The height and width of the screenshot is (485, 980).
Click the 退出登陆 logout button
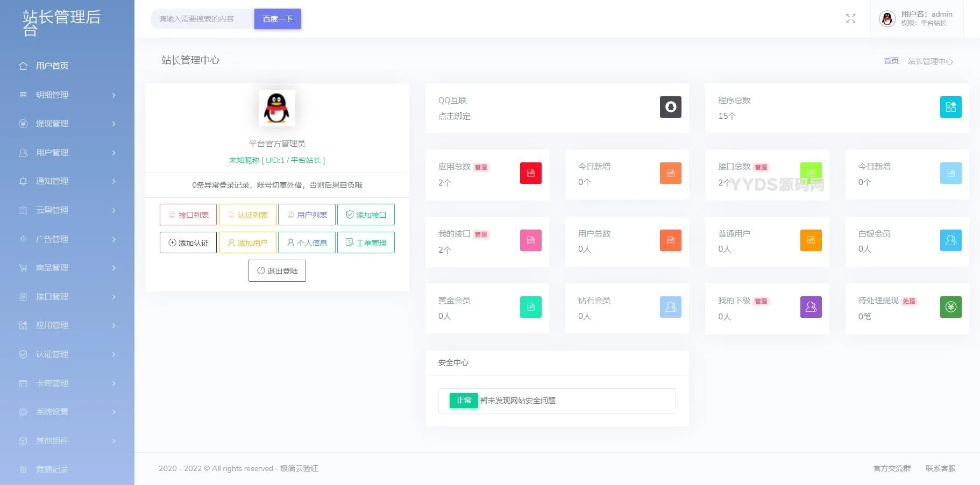[x=277, y=270]
